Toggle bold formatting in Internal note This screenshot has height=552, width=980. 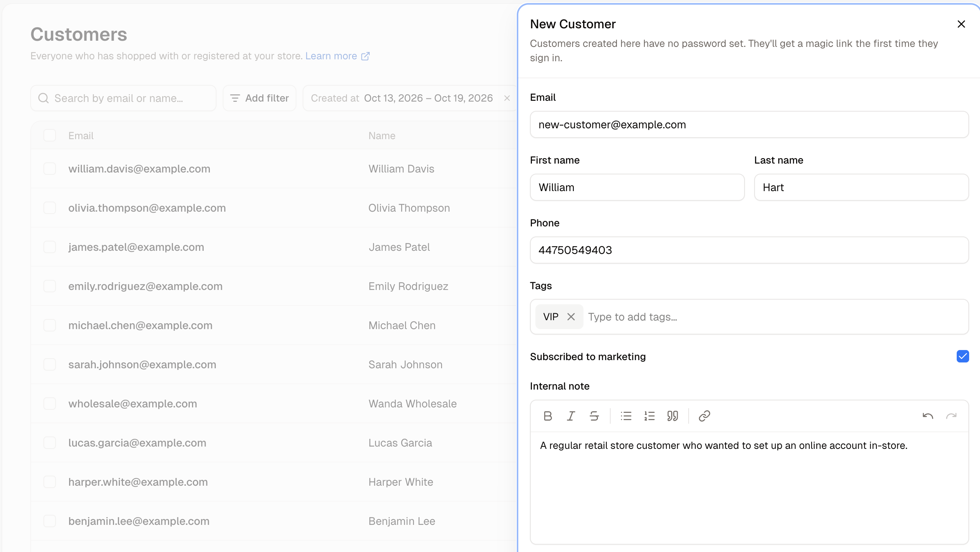pos(548,416)
